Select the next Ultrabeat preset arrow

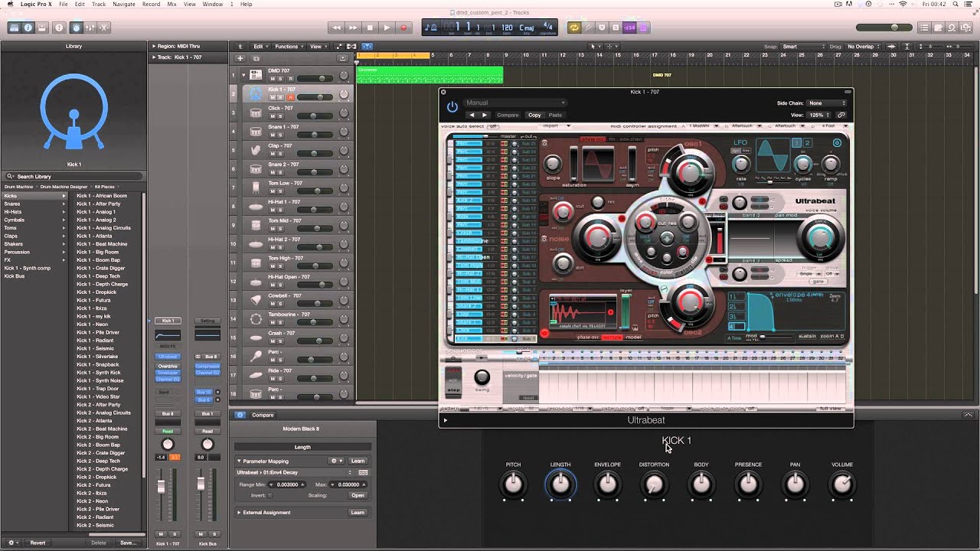coord(484,115)
